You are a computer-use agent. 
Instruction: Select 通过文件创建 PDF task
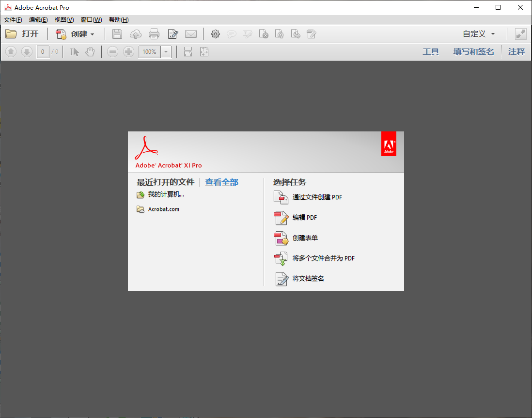pos(308,197)
